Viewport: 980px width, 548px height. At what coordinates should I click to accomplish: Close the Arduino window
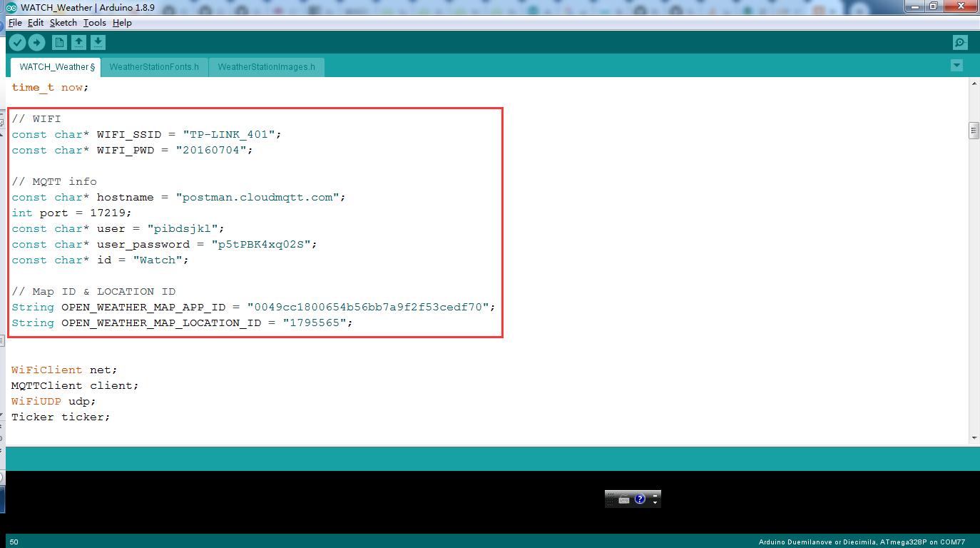tap(960, 6)
